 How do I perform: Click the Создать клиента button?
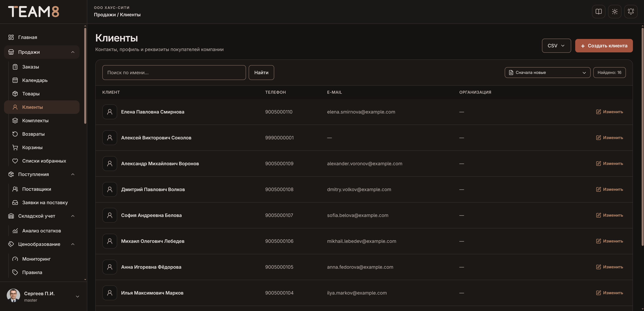click(604, 46)
